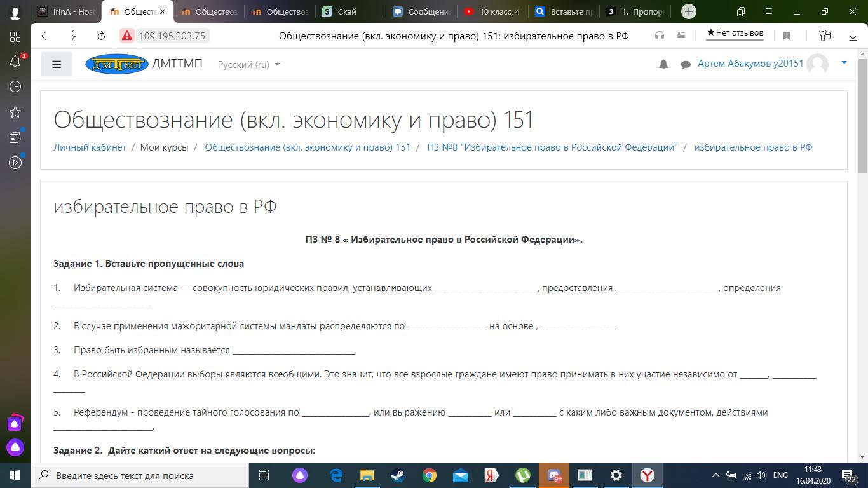Click 'Мои курсы' in the breadcrumb
868x488 pixels.
[x=164, y=147]
